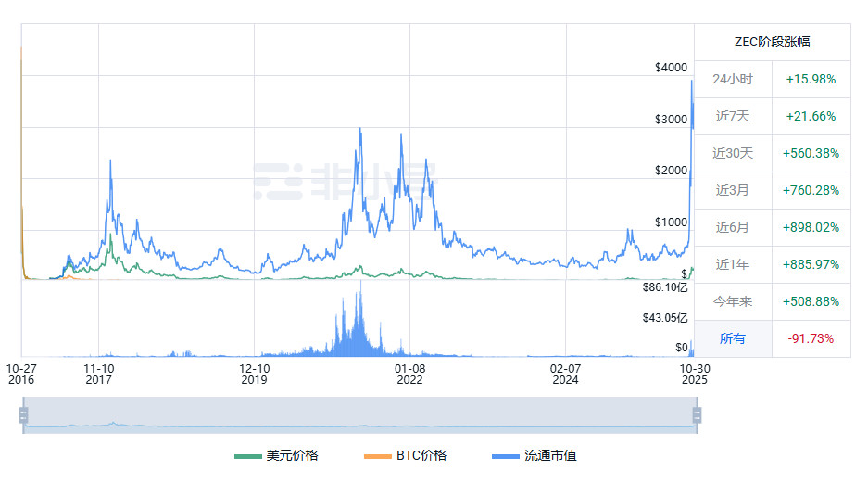Image resolution: width=868 pixels, height=483 pixels.
Task: Select the highlighted 所有 range
Action: [x=733, y=338]
